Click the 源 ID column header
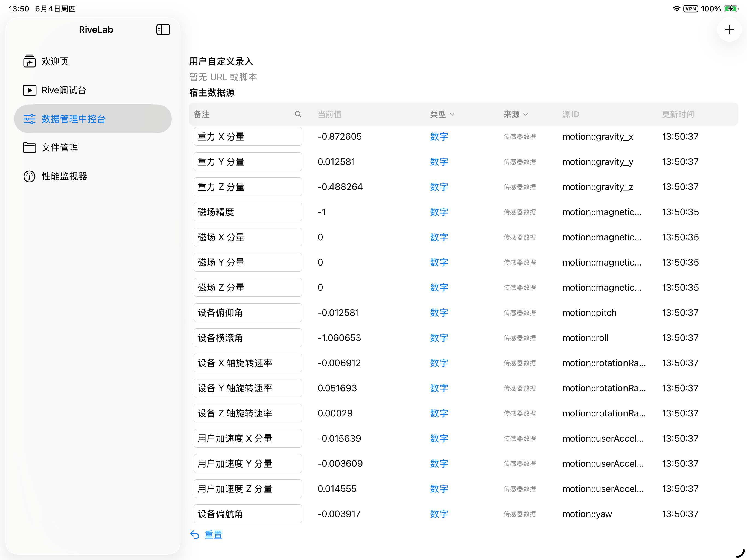 coord(571,114)
